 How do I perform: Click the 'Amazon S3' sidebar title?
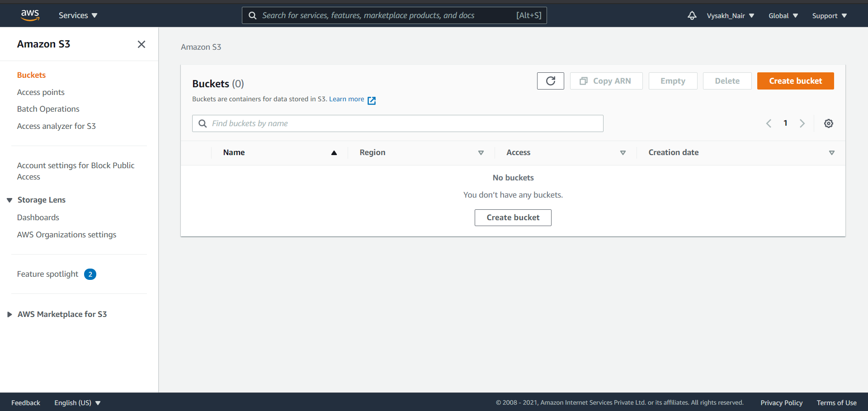point(43,44)
